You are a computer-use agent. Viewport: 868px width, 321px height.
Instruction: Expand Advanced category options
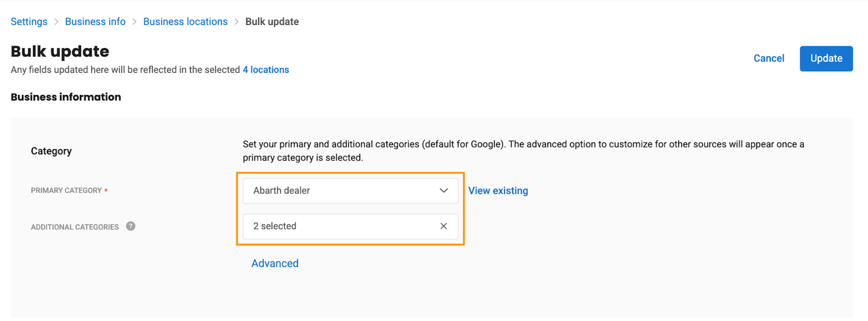point(275,263)
